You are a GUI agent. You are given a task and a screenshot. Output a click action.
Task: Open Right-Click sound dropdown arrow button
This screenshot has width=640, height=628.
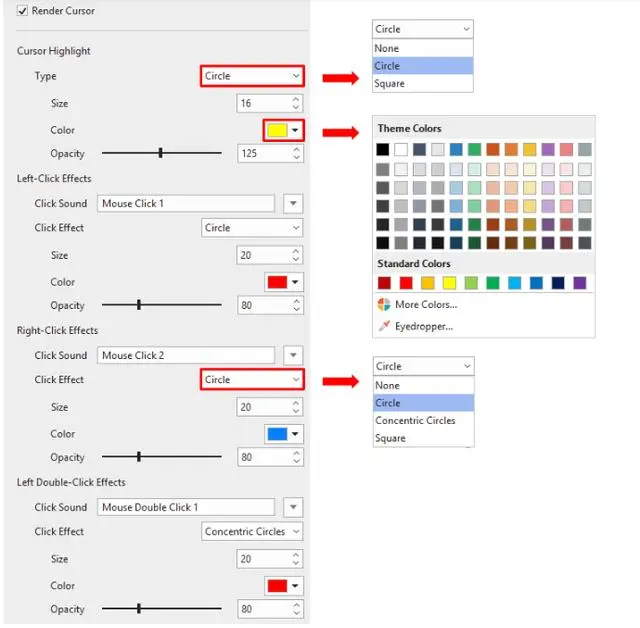[x=293, y=355]
